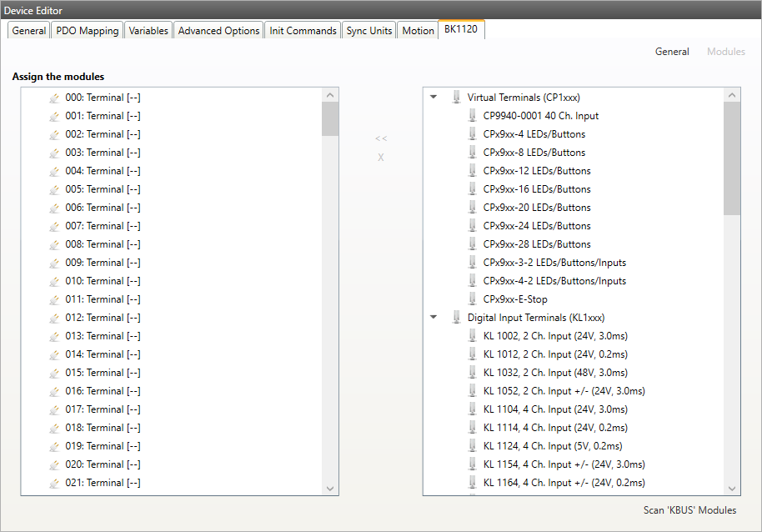The height and width of the screenshot is (532, 762).
Task: Click the pencil icon for slot 010 Terminal
Action: tap(54, 281)
